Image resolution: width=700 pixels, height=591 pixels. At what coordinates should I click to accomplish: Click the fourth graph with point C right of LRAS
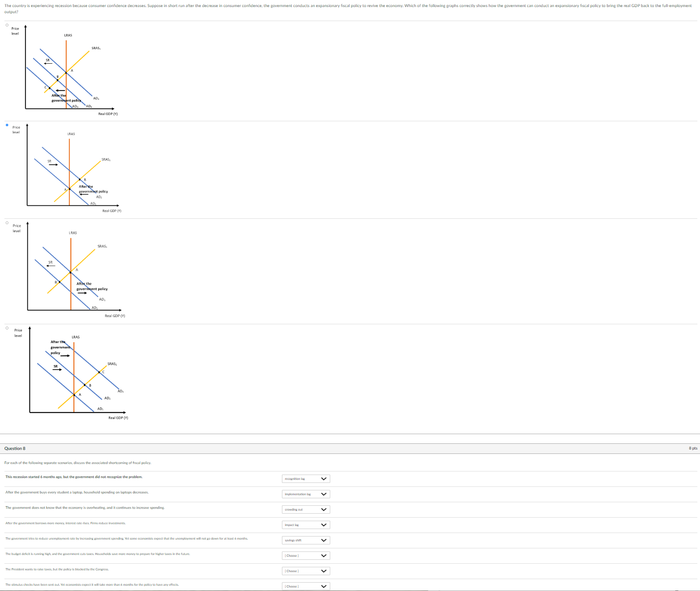coord(71,373)
